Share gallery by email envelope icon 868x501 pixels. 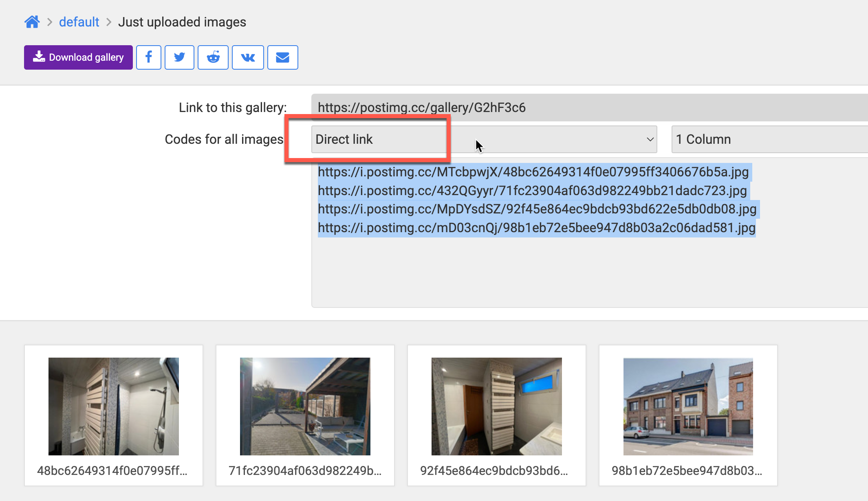coord(283,57)
